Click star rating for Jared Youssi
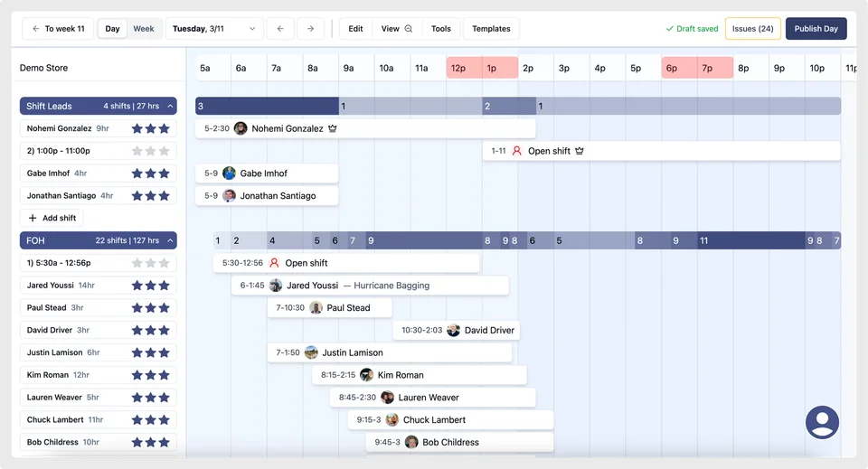The width and height of the screenshot is (868, 469). 150,286
